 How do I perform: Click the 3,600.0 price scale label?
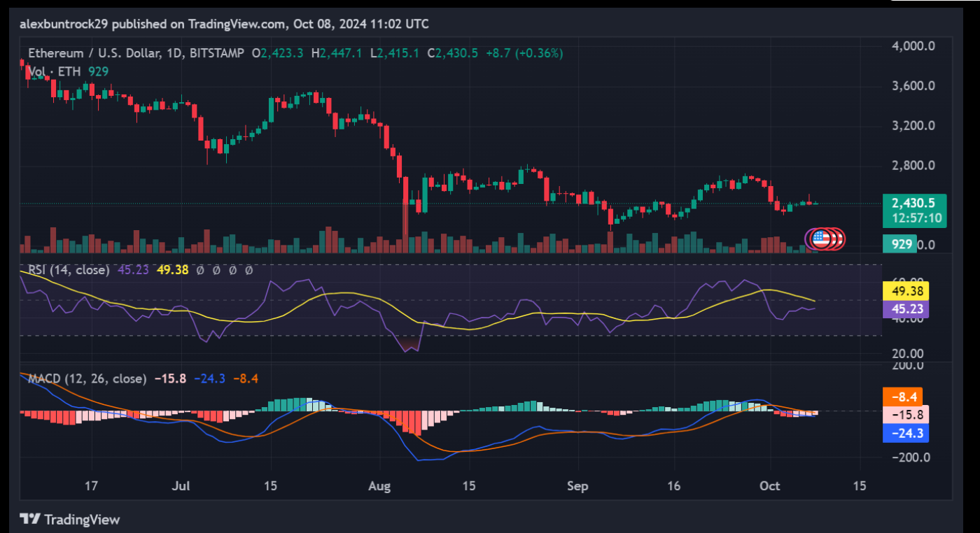coord(913,86)
